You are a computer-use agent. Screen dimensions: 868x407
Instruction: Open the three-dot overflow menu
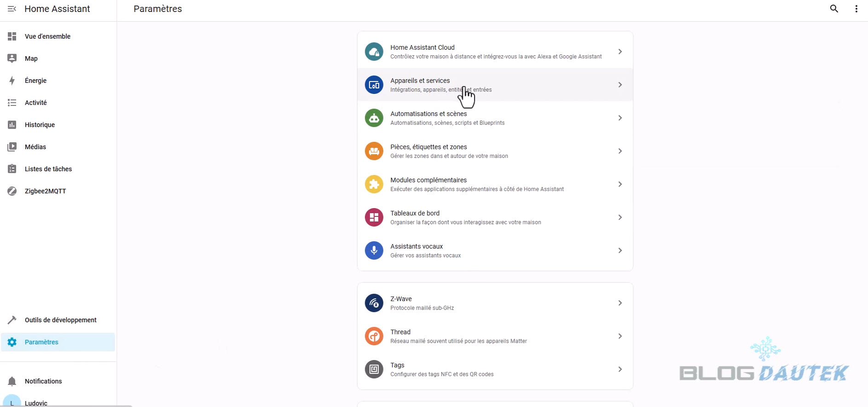point(856,9)
